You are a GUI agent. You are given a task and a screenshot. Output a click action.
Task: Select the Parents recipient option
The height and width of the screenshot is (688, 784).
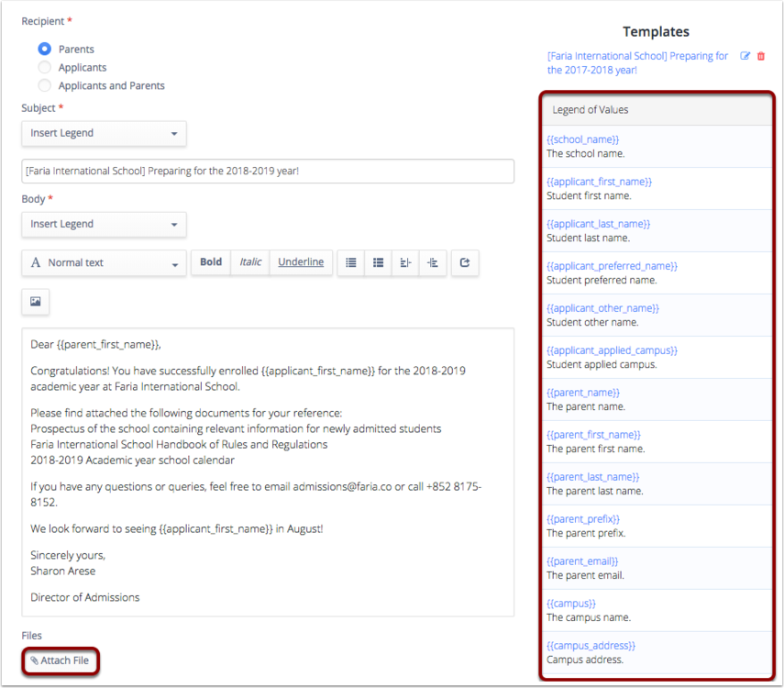45,49
